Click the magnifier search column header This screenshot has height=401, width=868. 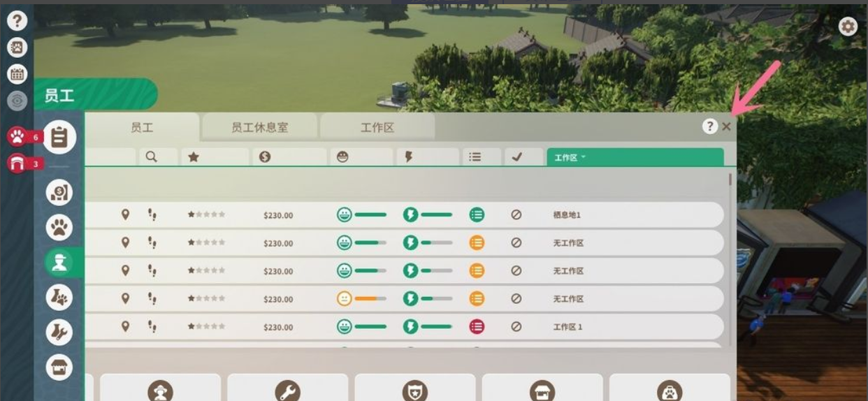point(152,157)
